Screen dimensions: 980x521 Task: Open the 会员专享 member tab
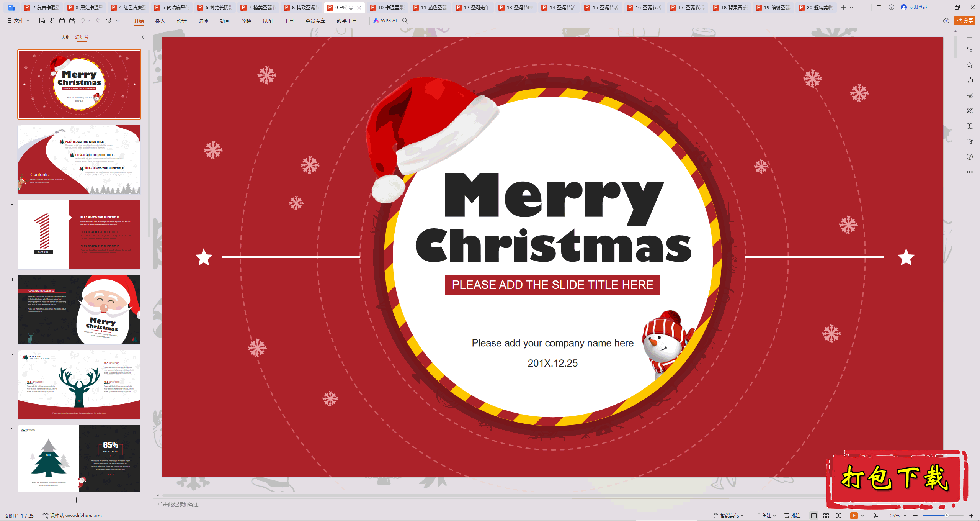coord(315,21)
